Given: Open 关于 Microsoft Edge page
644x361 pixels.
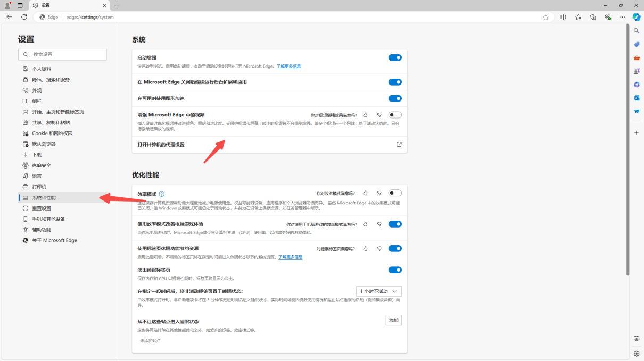Looking at the screenshot, I should click(62, 240).
